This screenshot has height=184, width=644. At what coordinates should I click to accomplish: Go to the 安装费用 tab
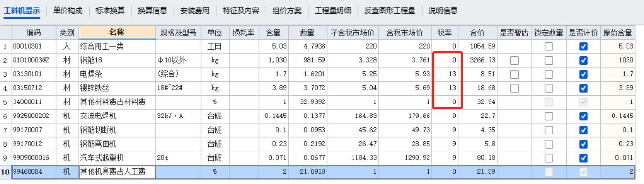195,10
